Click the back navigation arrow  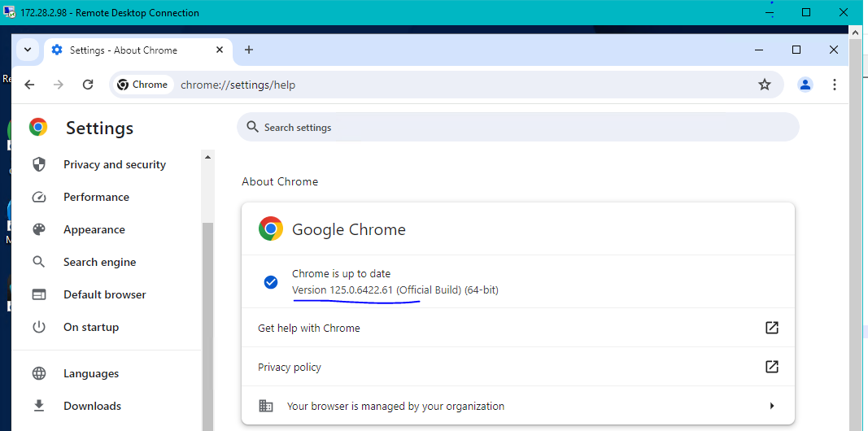29,85
